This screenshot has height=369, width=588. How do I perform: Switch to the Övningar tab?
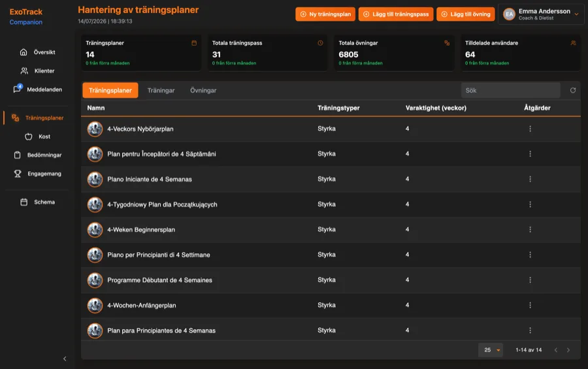point(203,90)
